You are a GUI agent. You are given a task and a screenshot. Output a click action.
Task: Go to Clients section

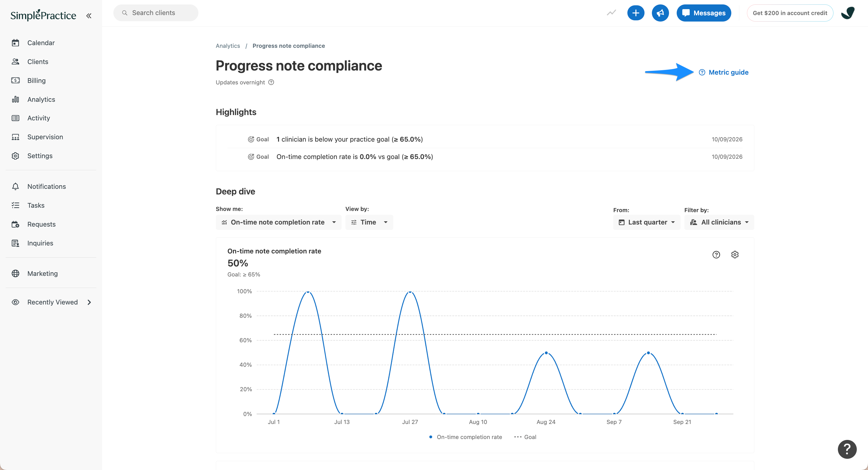(x=38, y=62)
